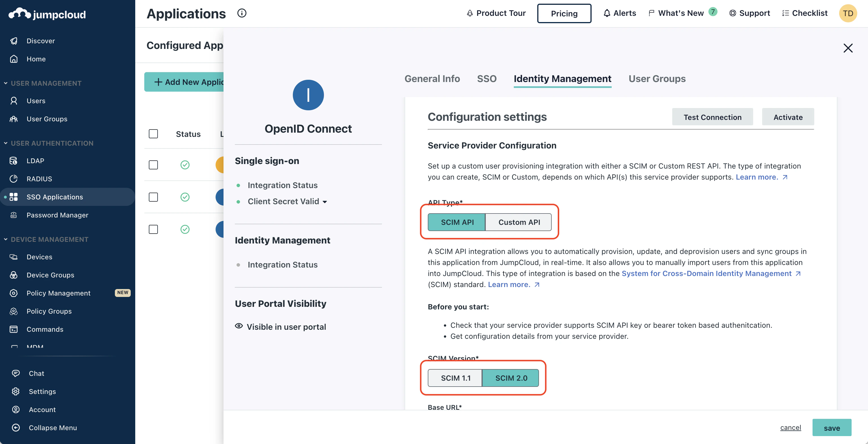Open Device Groups via its icon

14,275
